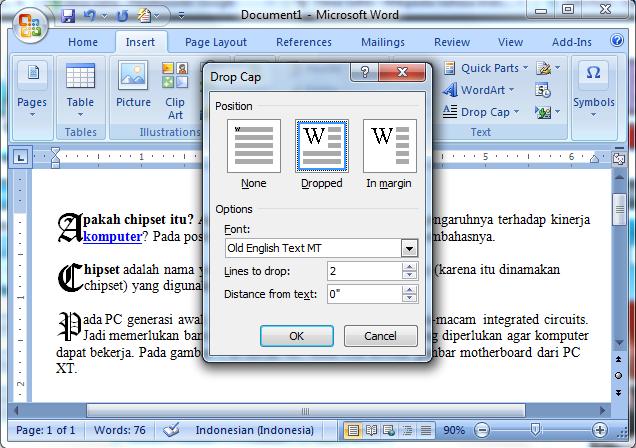Click the Page 1 of 1 status

pos(45,430)
